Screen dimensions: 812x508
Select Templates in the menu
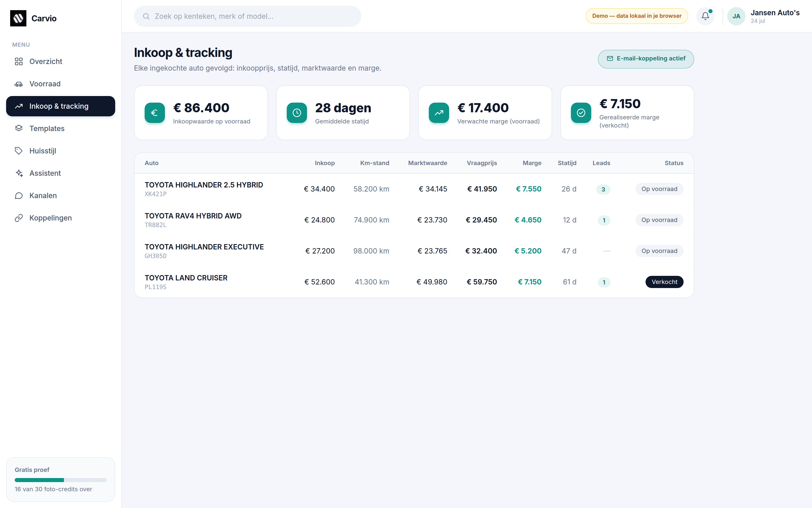point(60,128)
